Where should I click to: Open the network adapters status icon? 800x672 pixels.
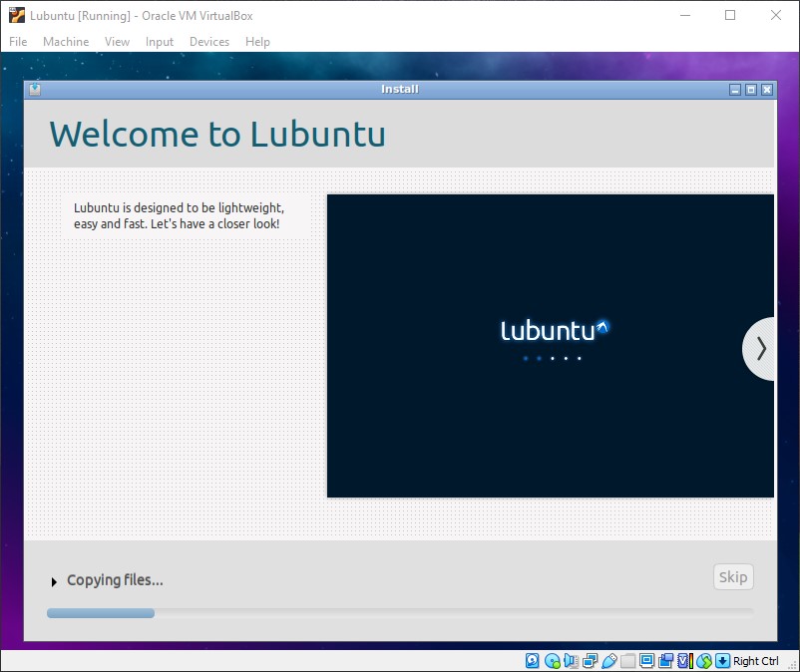[588, 660]
